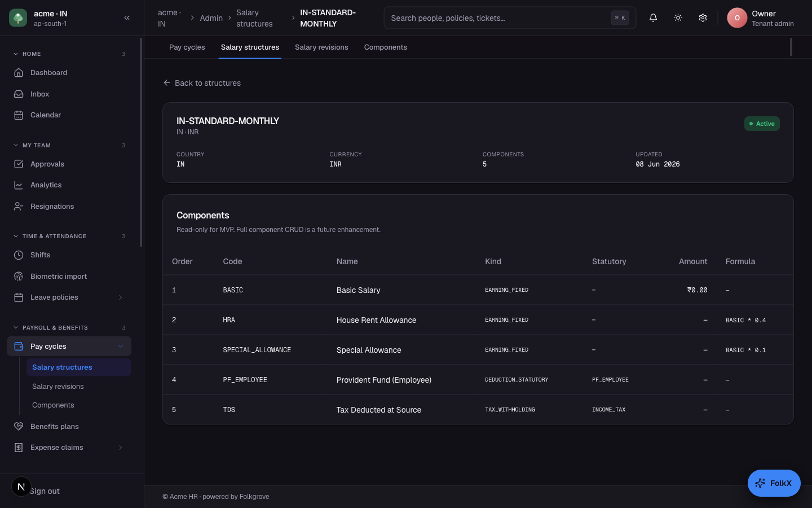Click Admin in breadcrumb
Viewport: 812px width, 508px height.
pos(211,18)
